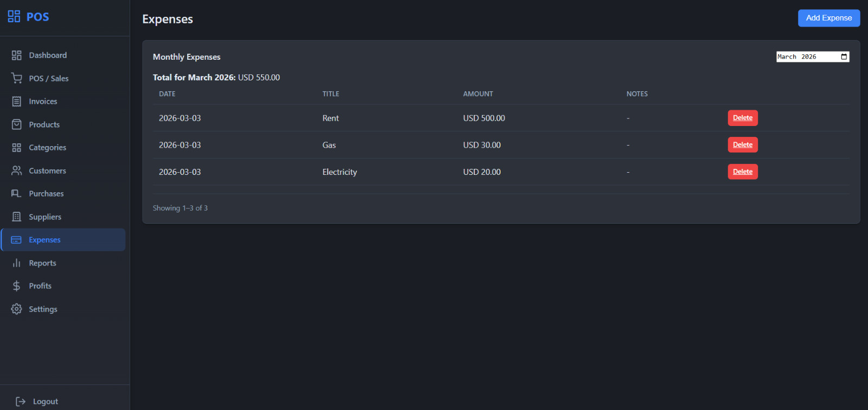Image resolution: width=868 pixels, height=410 pixels.
Task: Click the USD 30.00 amount
Action: tap(482, 145)
